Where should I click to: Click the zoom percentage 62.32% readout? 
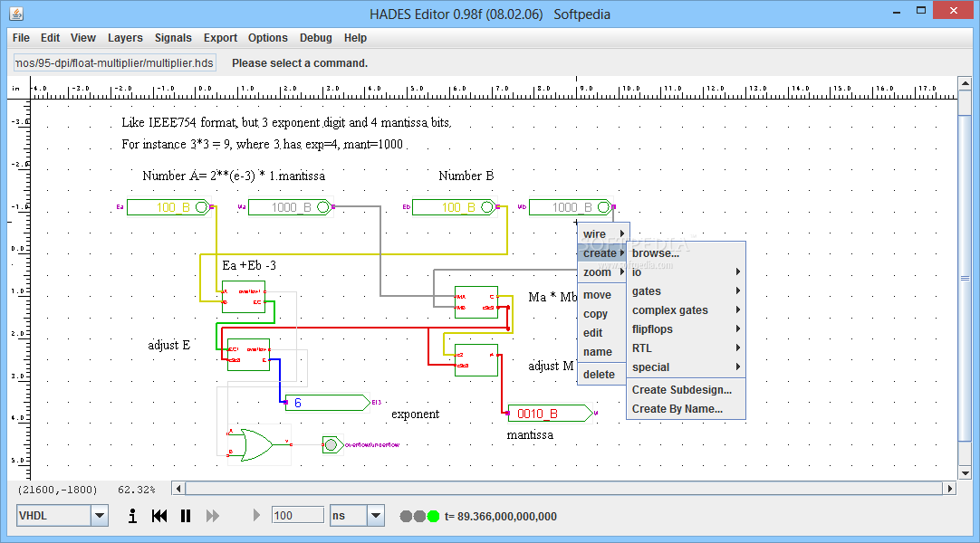(136, 490)
